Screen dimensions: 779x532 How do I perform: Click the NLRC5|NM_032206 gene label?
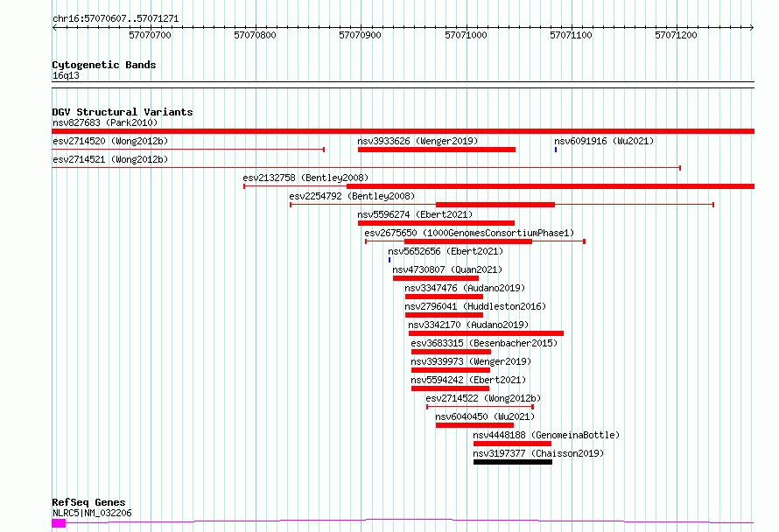click(92, 513)
